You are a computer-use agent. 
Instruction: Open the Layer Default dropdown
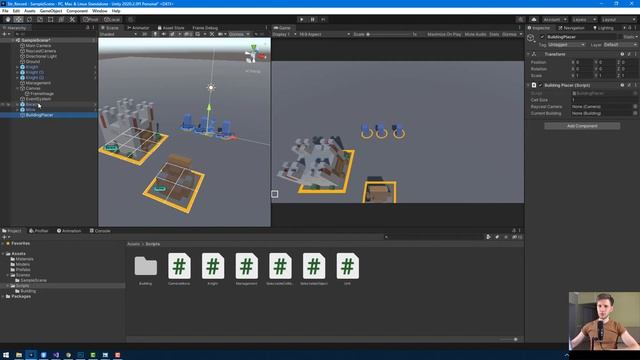[620, 44]
